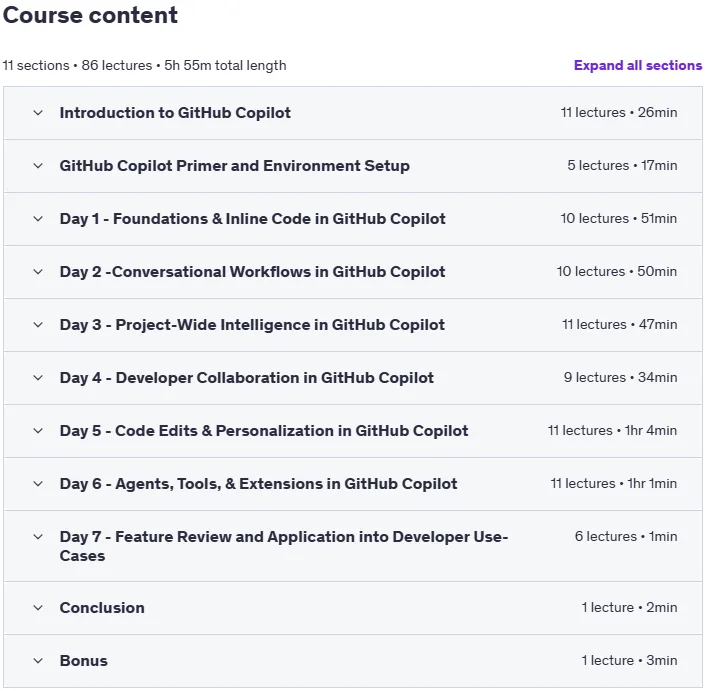
Task: Click the 11 lectures • 1hr 4min label
Action: click(612, 430)
